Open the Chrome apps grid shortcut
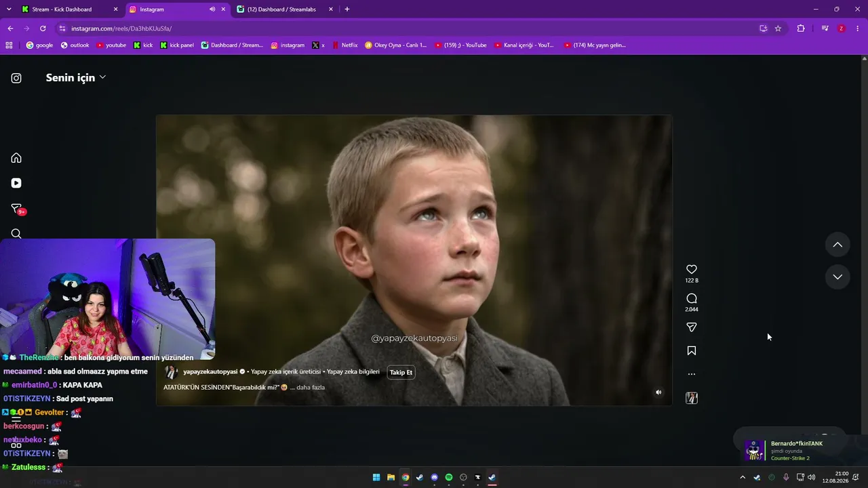 (9, 45)
